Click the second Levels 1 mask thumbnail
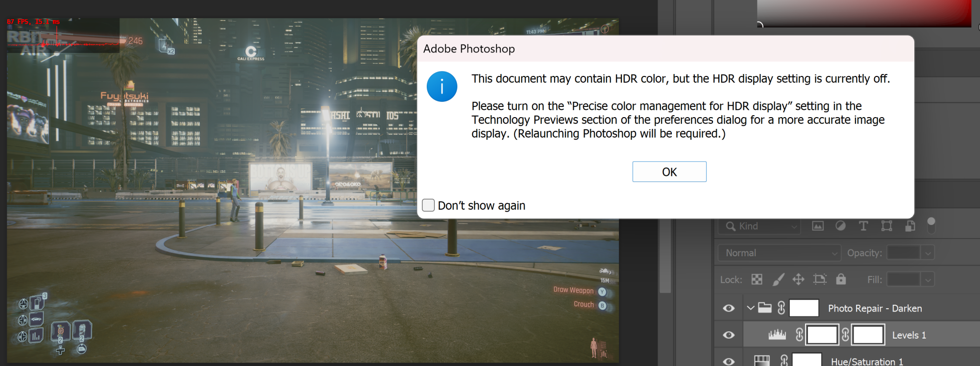The width and height of the screenshot is (980, 366). click(868, 335)
